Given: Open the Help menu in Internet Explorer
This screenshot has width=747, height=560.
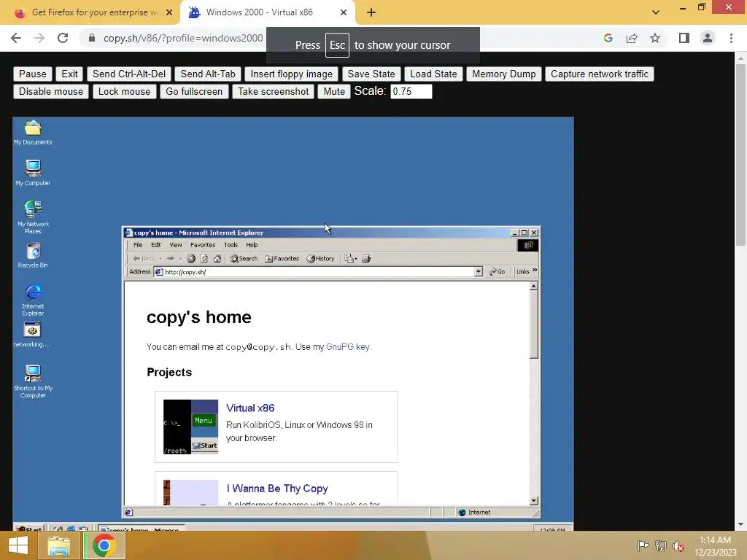Looking at the screenshot, I should 252,245.
